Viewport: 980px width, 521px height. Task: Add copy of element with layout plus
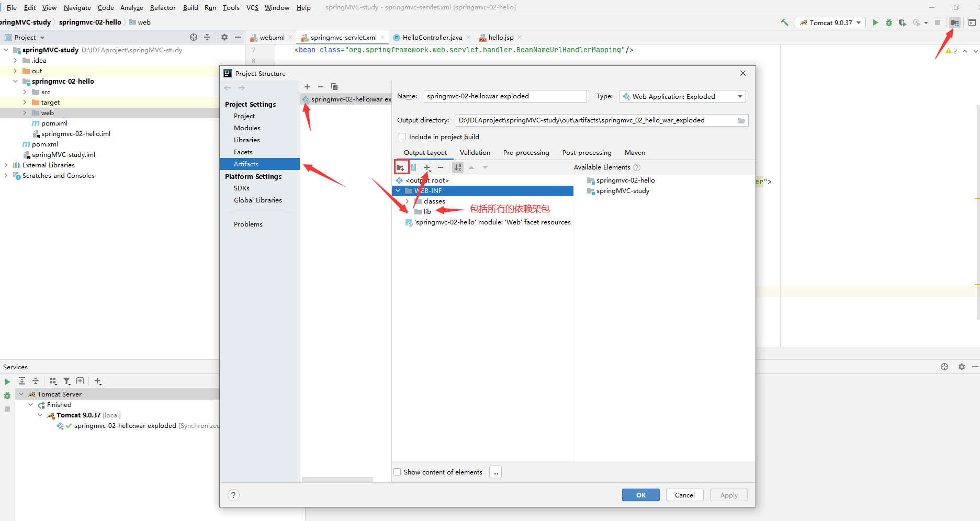pos(427,167)
